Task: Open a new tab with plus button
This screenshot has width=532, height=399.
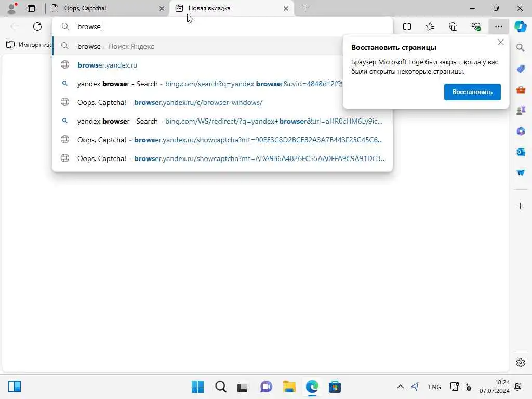Action: pyautogui.click(x=305, y=8)
